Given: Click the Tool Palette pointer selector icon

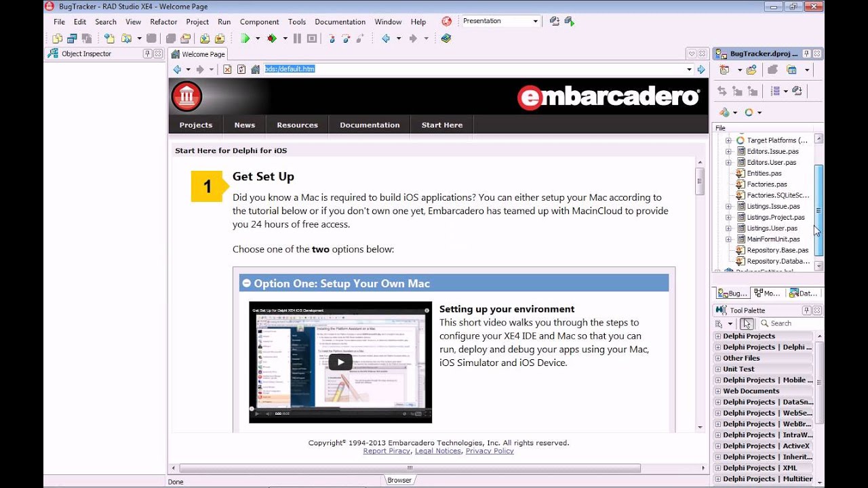Looking at the screenshot, I should 747,323.
